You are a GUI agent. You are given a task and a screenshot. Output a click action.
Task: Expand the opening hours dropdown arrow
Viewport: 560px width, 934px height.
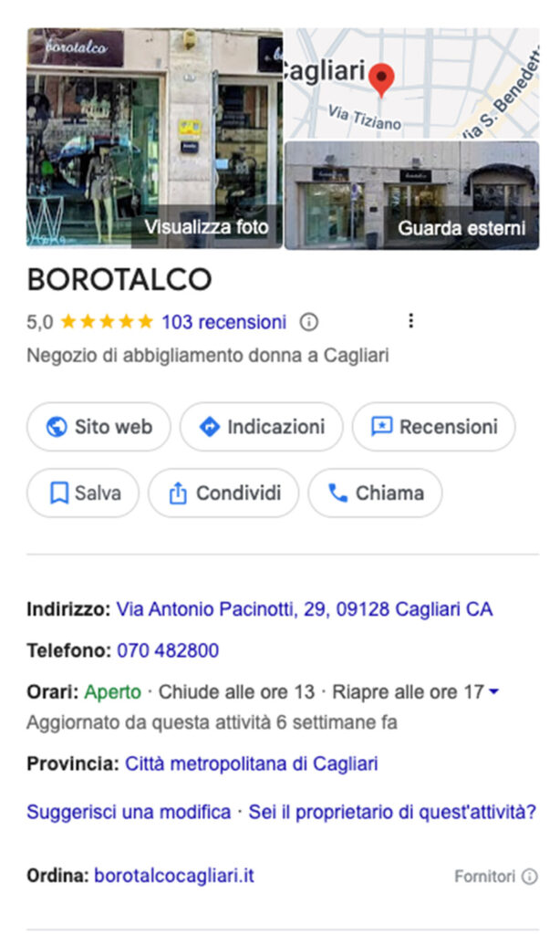click(494, 692)
